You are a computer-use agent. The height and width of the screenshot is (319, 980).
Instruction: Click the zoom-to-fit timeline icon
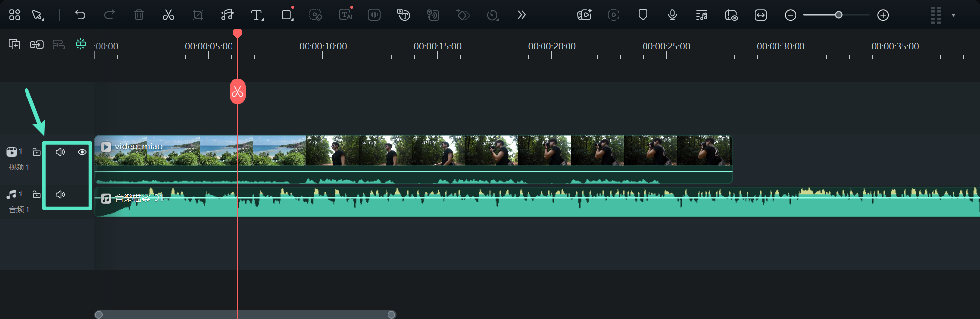[761, 15]
